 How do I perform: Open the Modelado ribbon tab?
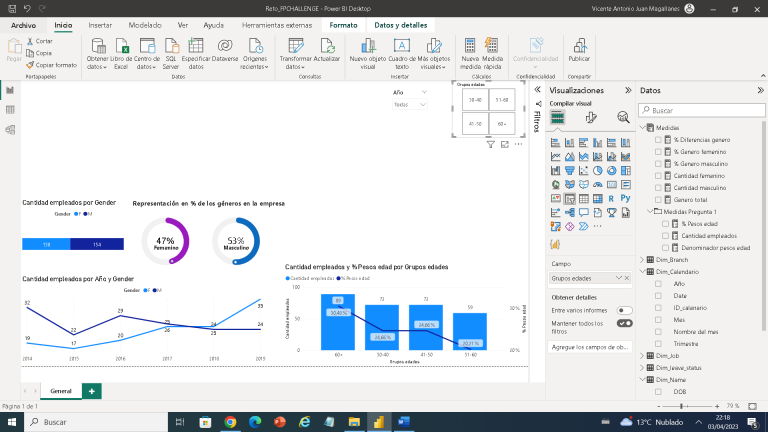[x=145, y=23]
